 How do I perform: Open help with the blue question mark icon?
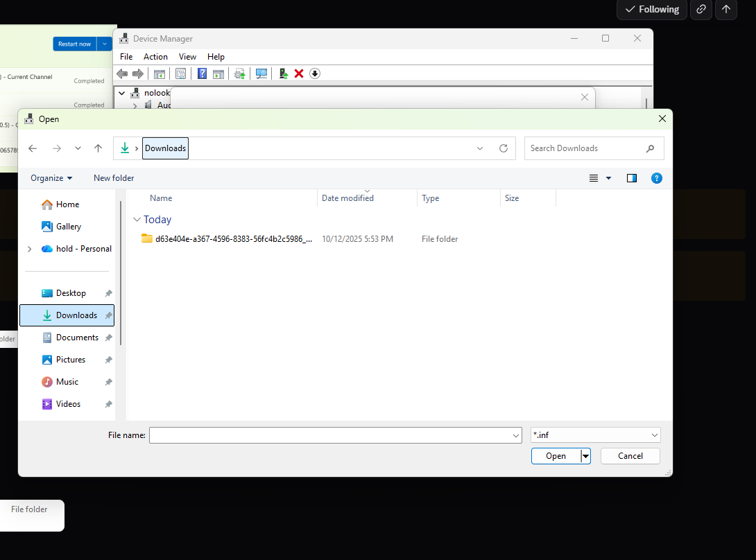(657, 178)
